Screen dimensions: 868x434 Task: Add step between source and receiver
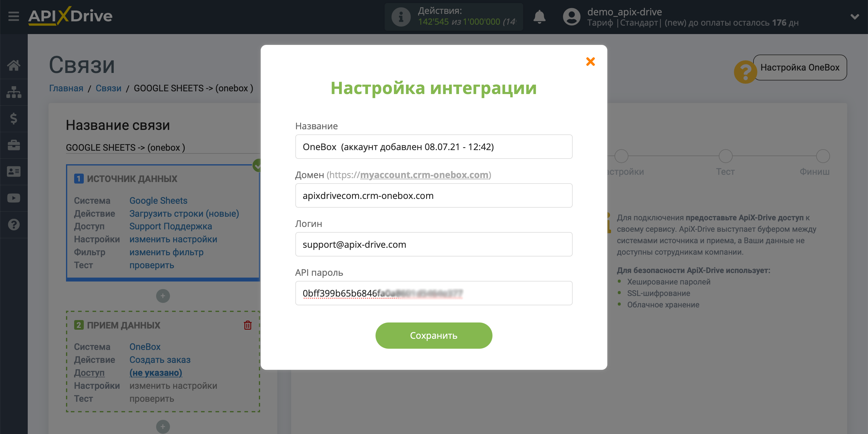click(x=163, y=296)
